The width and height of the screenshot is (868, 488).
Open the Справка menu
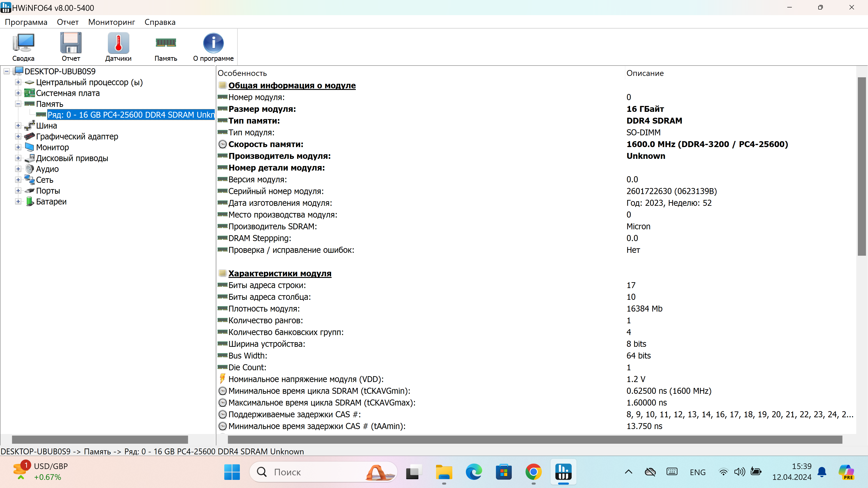click(160, 22)
